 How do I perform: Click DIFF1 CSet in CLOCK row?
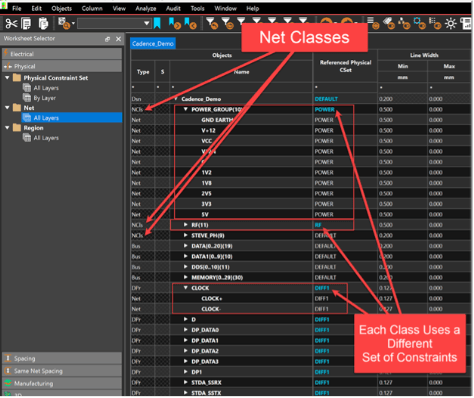click(x=322, y=288)
